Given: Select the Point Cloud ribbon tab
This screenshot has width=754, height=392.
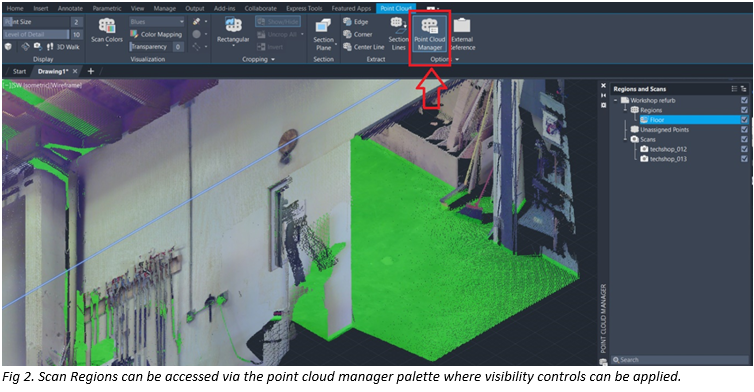Looking at the screenshot, I should pos(396,8).
